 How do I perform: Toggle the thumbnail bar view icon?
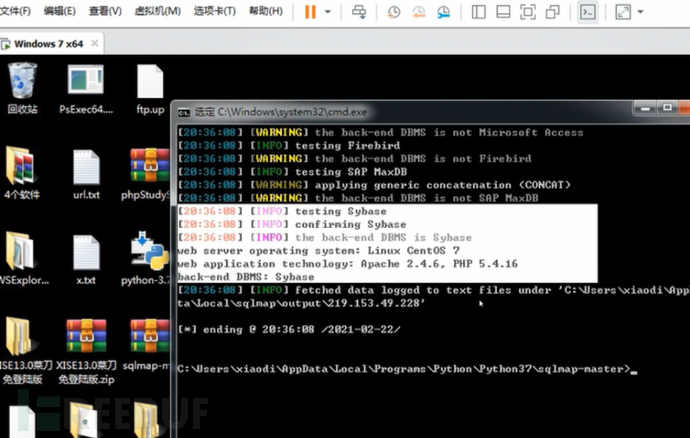pos(503,12)
